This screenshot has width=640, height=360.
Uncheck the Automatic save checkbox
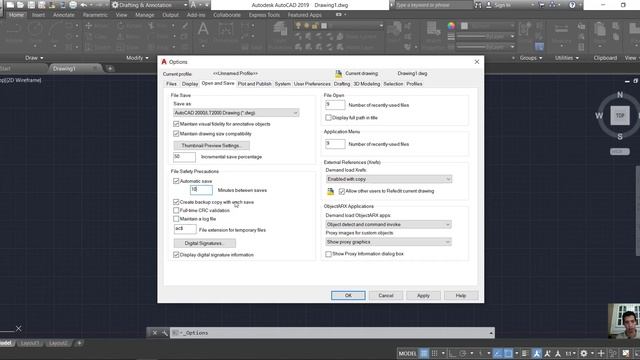(176, 181)
